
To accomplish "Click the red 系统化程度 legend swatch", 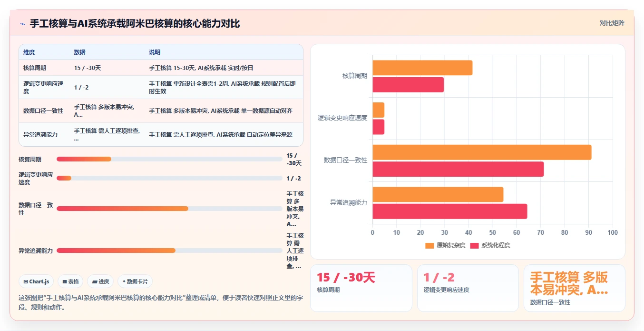I will pyautogui.click(x=474, y=245).
